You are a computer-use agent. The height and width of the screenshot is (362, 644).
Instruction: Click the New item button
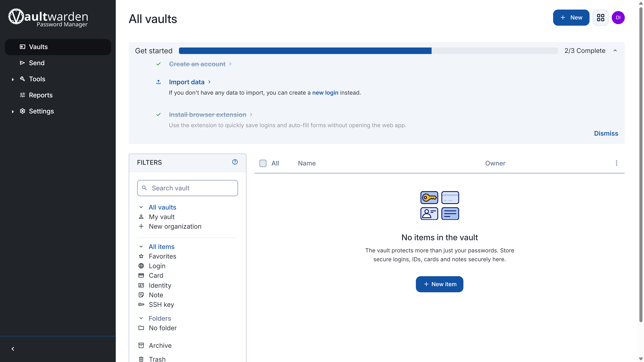(x=440, y=284)
